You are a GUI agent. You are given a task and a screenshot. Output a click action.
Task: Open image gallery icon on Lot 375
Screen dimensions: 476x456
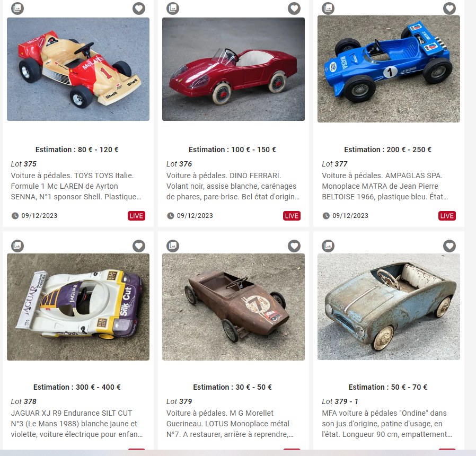(x=17, y=8)
